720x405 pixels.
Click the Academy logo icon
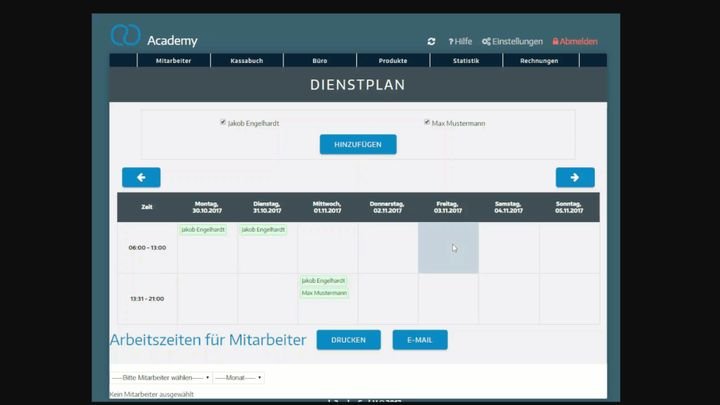pyautogui.click(x=125, y=36)
